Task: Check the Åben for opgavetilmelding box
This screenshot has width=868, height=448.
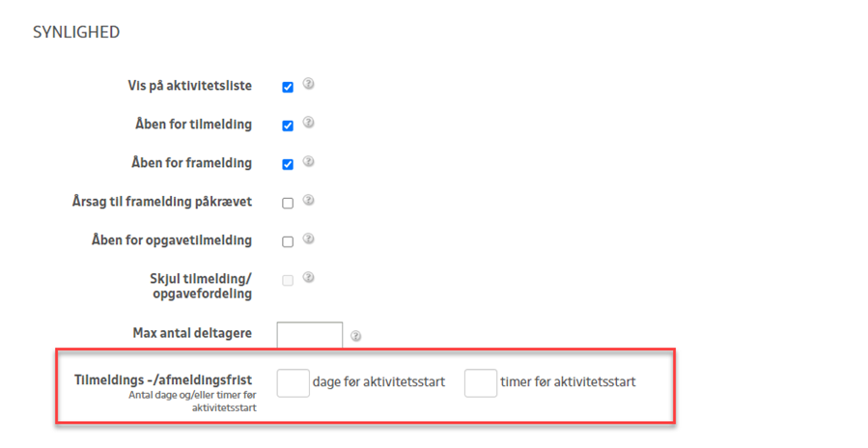Action: [x=288, y=241]
